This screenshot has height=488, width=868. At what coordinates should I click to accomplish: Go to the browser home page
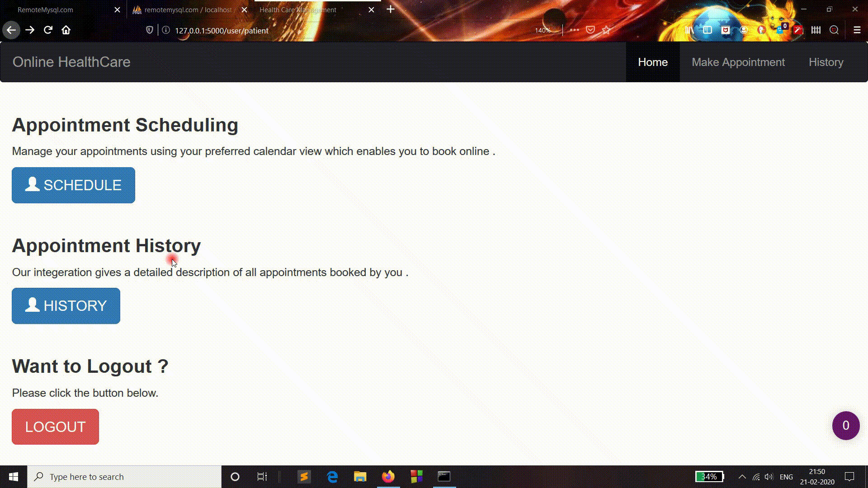click(66, 30)
